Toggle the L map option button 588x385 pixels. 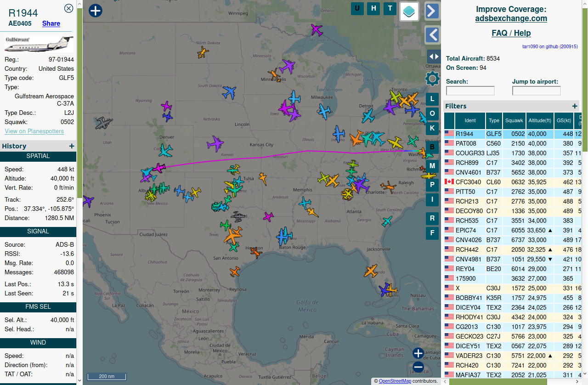tap(432, 99)
